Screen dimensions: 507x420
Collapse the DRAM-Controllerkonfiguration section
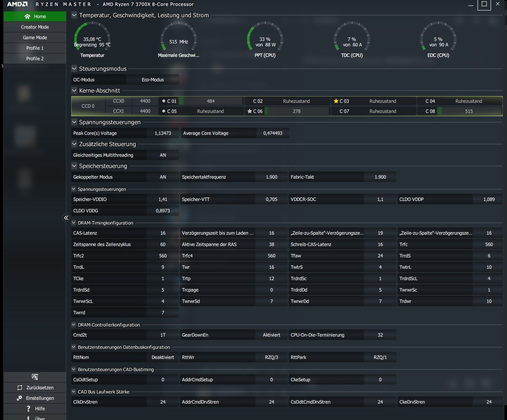coord(74,325)
